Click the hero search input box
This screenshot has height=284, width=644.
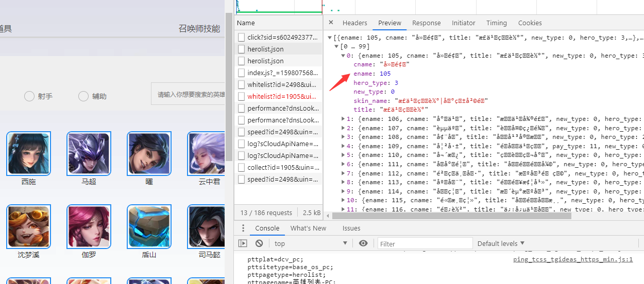click(x=188, y=94)
